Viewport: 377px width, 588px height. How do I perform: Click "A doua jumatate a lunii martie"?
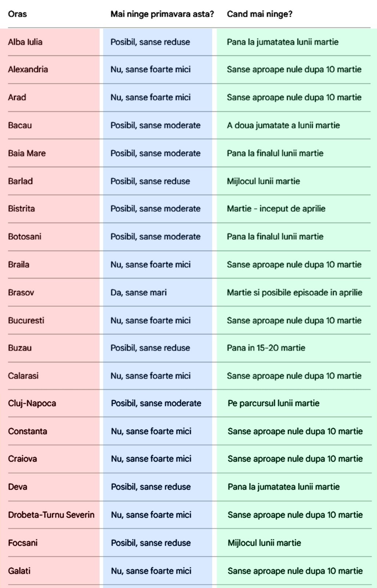pos(283,125)
